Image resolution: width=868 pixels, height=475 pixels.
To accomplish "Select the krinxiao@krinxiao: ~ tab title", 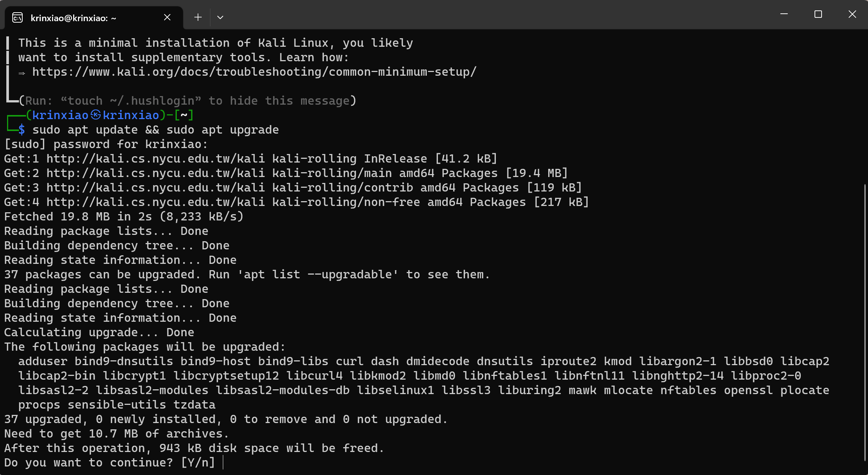I will point(74,18).
